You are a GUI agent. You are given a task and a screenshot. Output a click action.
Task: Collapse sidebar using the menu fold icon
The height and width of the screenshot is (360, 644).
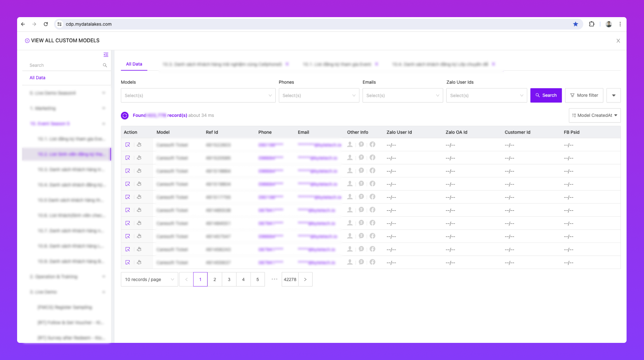(106, 55)
